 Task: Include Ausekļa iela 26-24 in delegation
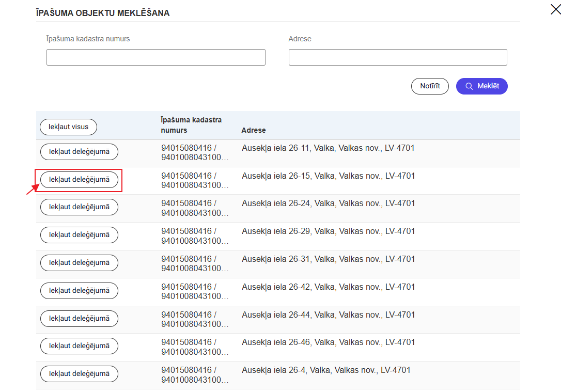pyautogui.click(x=79, y=207)
